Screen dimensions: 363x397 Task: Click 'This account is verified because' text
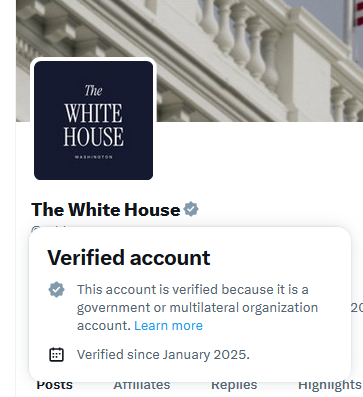(148, 289)
